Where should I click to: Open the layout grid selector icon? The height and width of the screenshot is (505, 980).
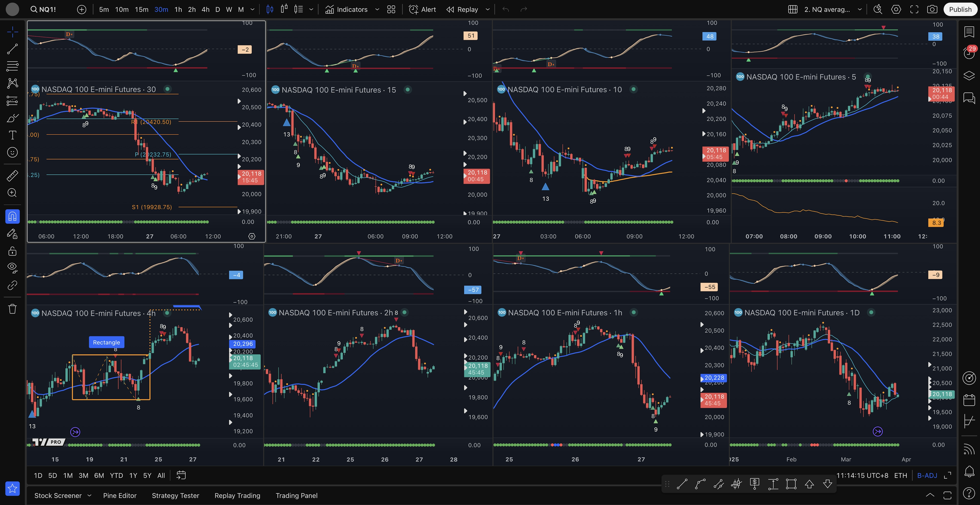[x=792, y=9]
